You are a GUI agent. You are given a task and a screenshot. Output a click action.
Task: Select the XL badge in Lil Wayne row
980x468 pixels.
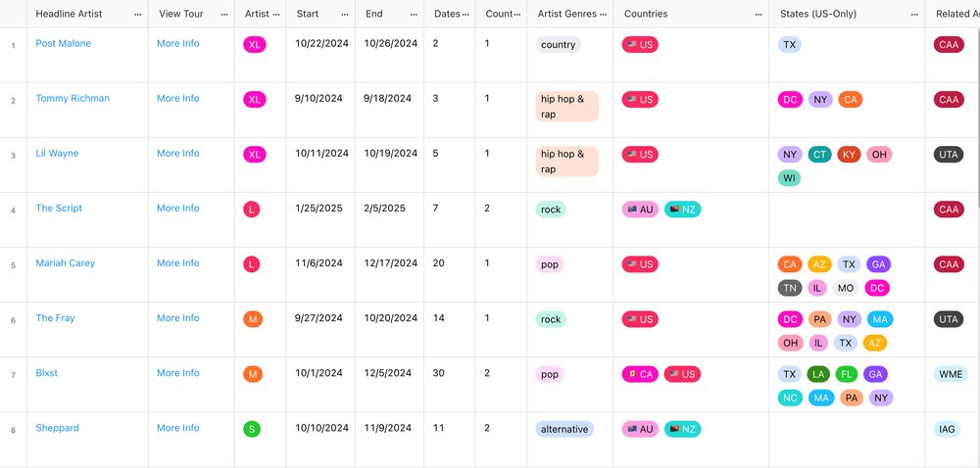coord(255,155)
